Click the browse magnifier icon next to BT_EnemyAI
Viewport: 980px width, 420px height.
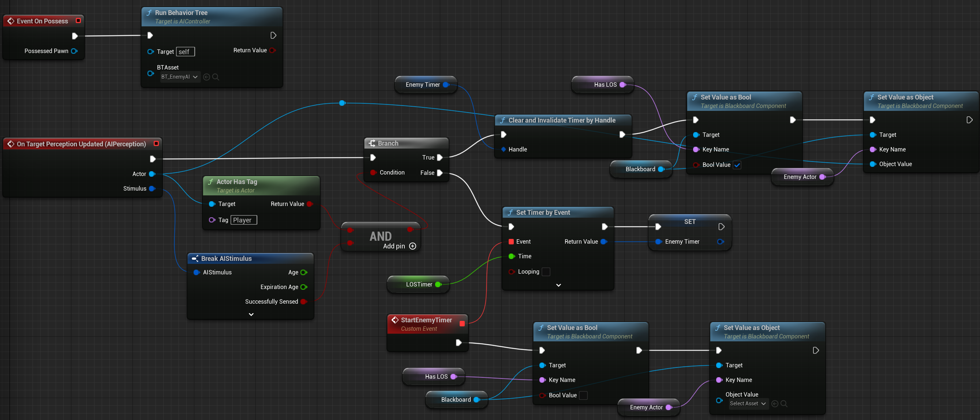click(216, 77)
